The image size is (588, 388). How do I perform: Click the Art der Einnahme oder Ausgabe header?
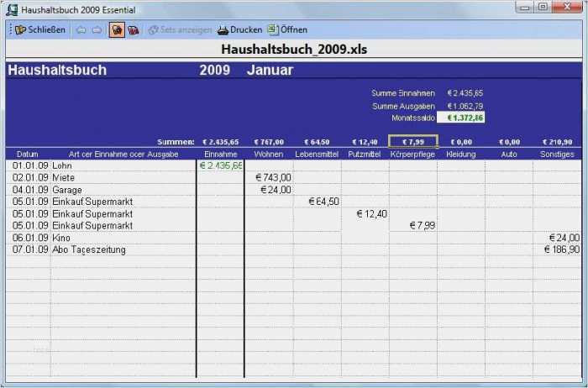123,154
